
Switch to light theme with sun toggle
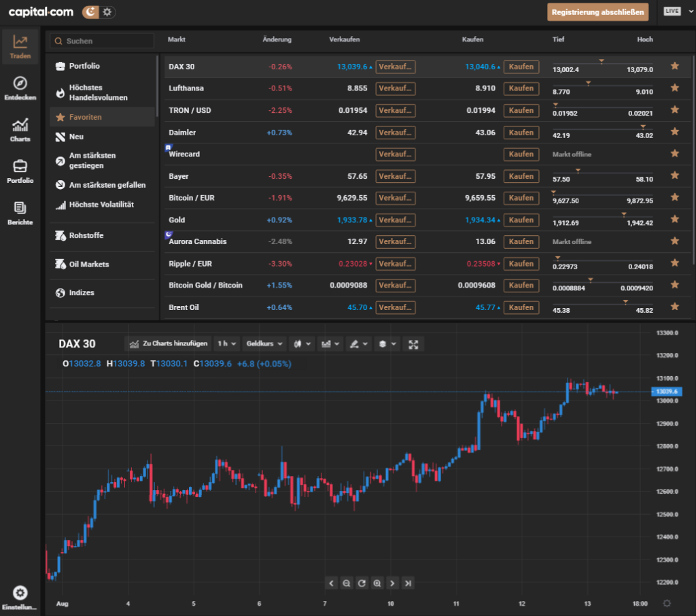tap(108, 12)
